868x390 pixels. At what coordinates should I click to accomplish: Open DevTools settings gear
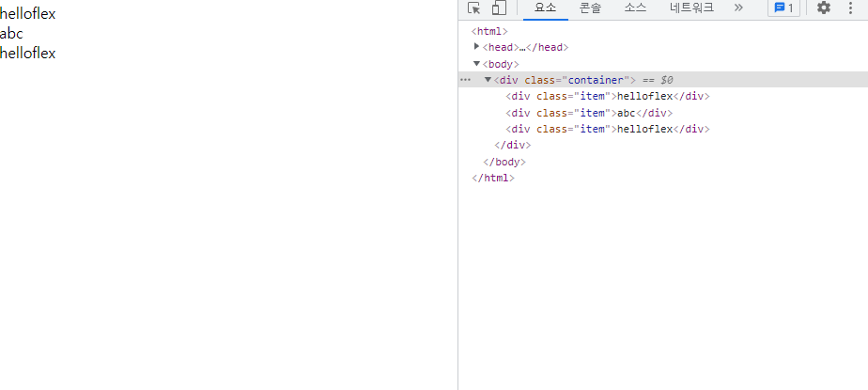coord(824,8)
